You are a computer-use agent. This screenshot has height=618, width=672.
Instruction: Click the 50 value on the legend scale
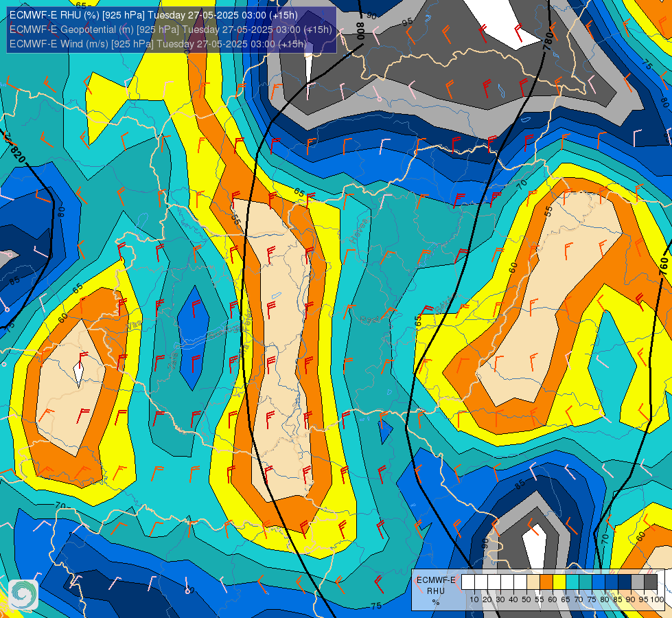pyautogui.click(x=526, y=599)
